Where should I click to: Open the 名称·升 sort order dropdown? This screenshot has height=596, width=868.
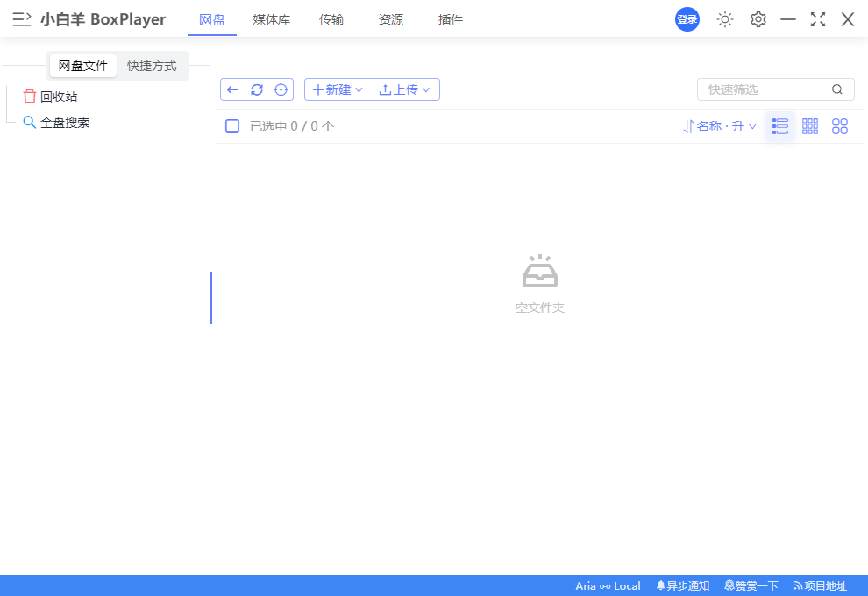(x=719, y=125)
